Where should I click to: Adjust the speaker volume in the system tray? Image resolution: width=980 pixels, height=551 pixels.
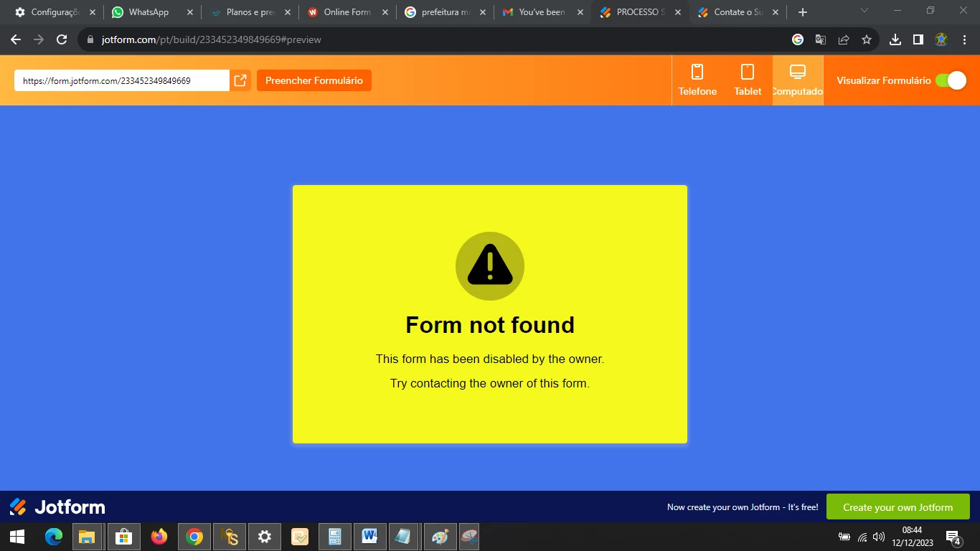point(878,537)
